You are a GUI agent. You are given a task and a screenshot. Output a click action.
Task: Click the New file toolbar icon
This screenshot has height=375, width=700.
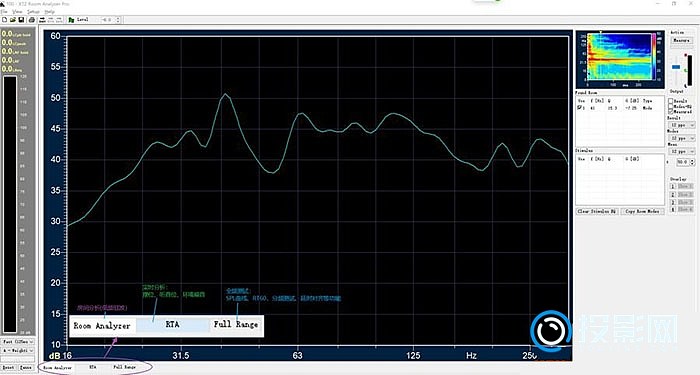(4, 20)
